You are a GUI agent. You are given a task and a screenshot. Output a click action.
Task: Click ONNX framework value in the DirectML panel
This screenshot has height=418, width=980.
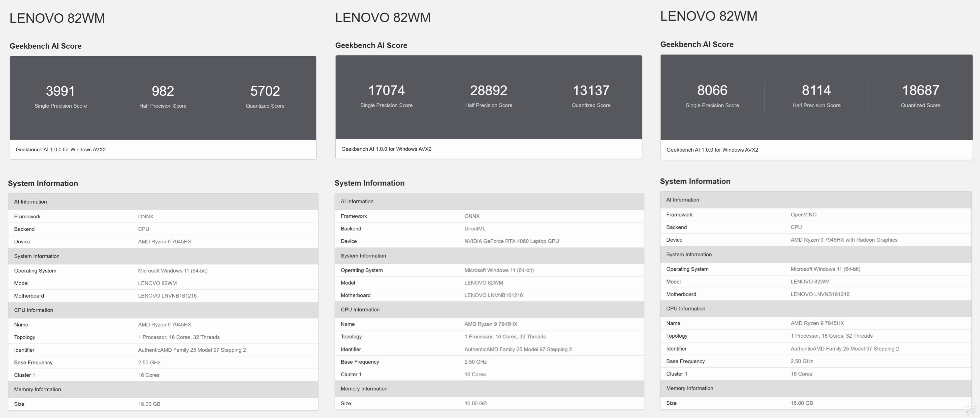click(472, 216)
